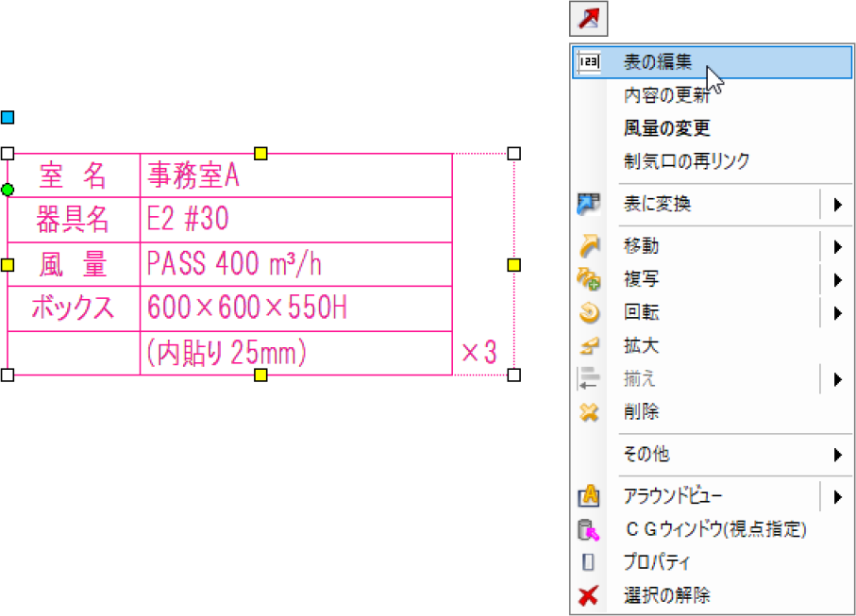
Task: Click the top-left white corner handle
Action: click(x=8, y=154)
